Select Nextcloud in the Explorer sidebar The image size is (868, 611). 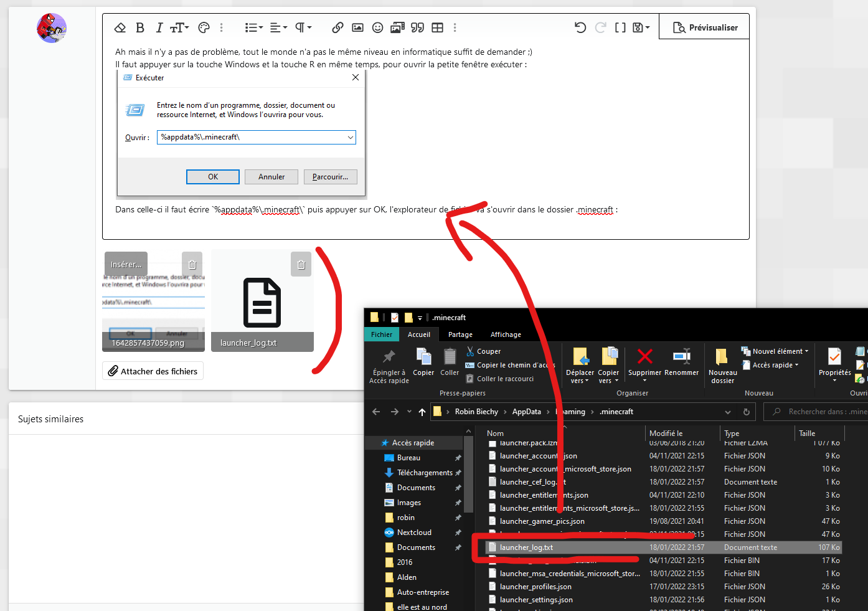pos(414,533)
